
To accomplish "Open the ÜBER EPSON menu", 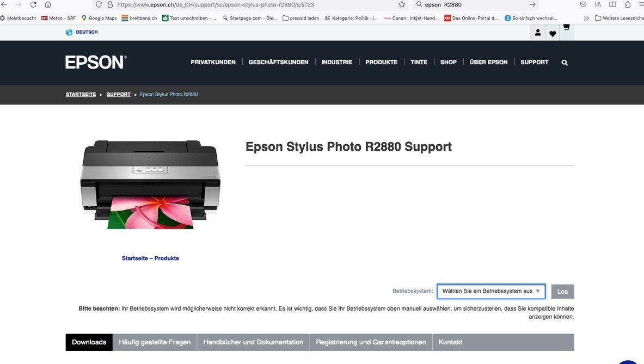I will coord(488,63).
